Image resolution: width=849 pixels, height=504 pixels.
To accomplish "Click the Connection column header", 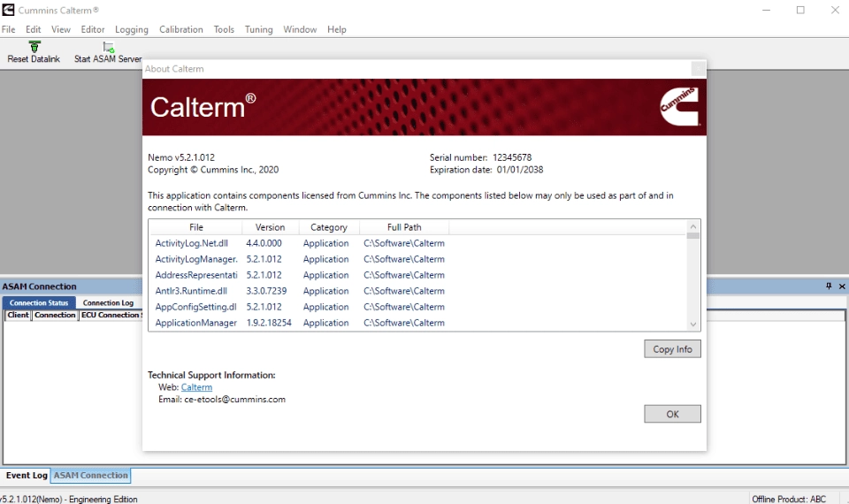I will tap(55, 315).
